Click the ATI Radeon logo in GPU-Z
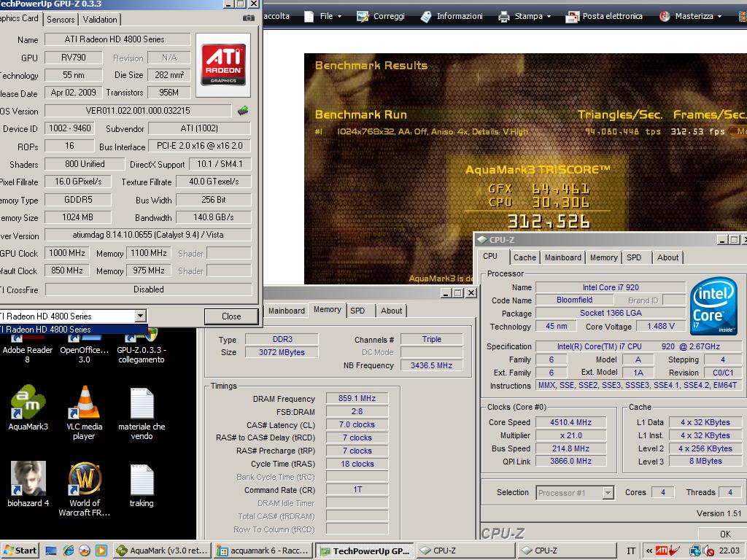This screenshot has width=747, height=560. [223, 64]
